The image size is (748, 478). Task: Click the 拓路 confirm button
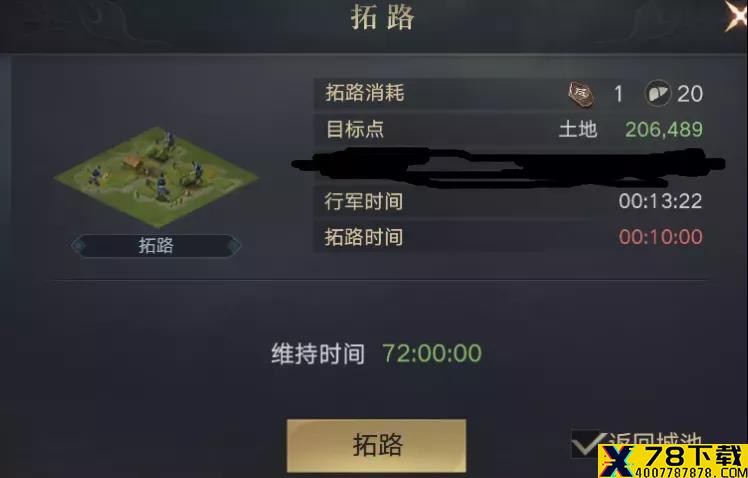coord(376,445)
